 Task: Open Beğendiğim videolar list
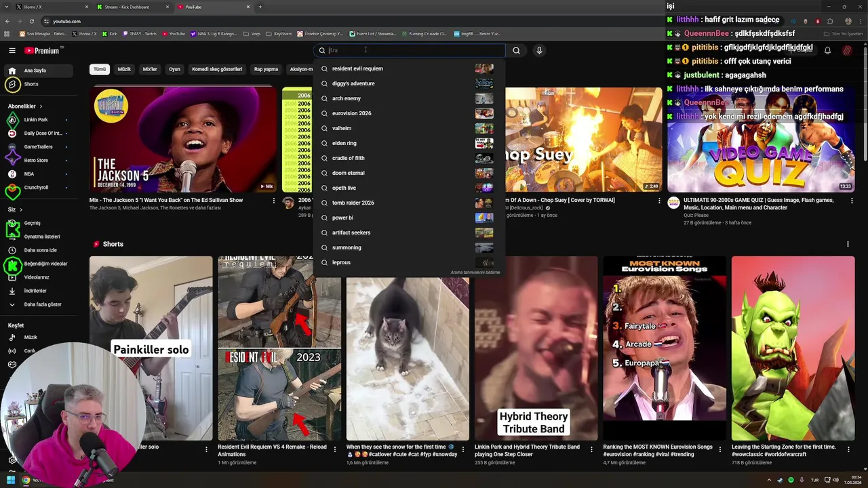coord(39,264)
